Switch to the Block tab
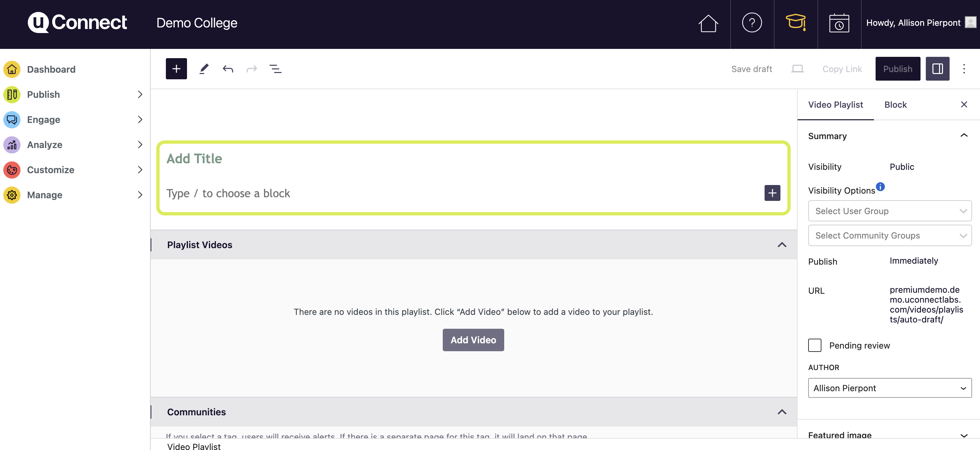Screen dimensions: 980x450 pos(895,105)
